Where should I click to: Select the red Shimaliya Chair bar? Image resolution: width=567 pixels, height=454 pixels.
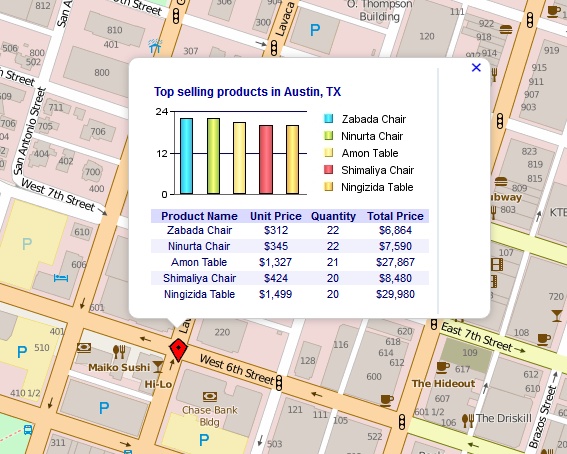[266, 159]
